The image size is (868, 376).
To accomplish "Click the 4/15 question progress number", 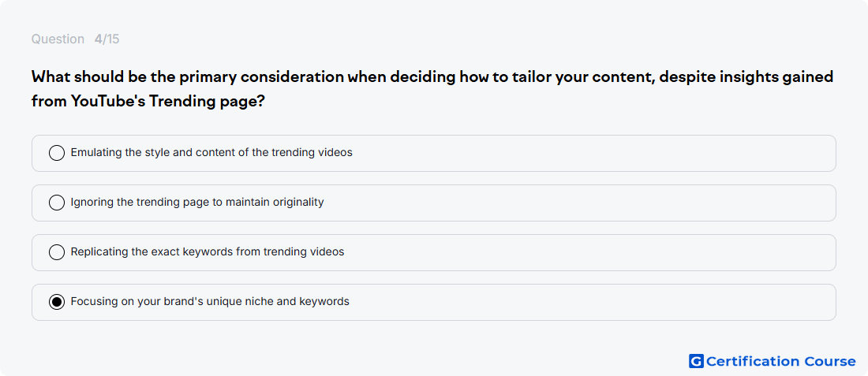I will tap(107, 39).
